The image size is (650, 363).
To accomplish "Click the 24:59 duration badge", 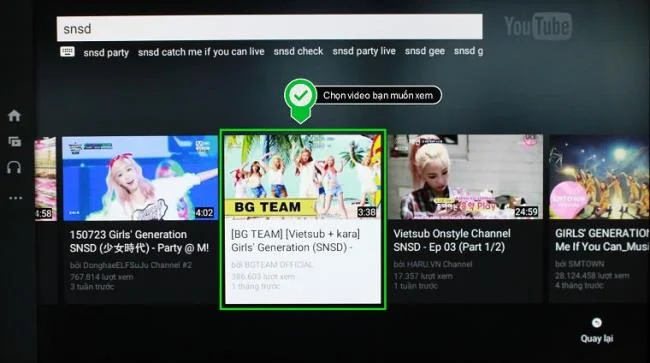I will 526,212.
